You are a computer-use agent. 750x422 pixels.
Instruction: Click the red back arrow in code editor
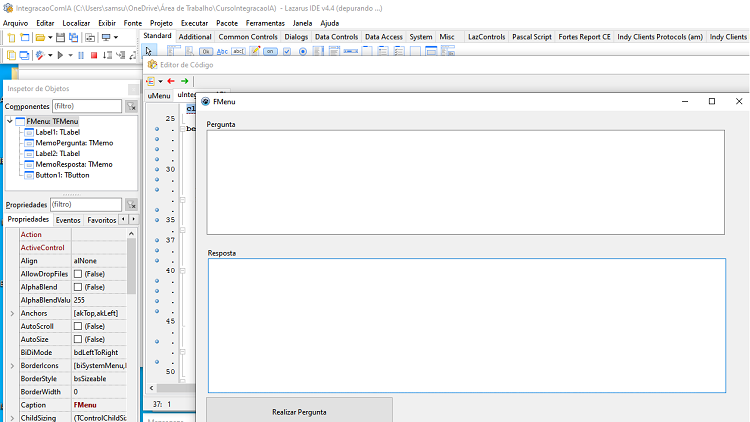click(171, 81)
